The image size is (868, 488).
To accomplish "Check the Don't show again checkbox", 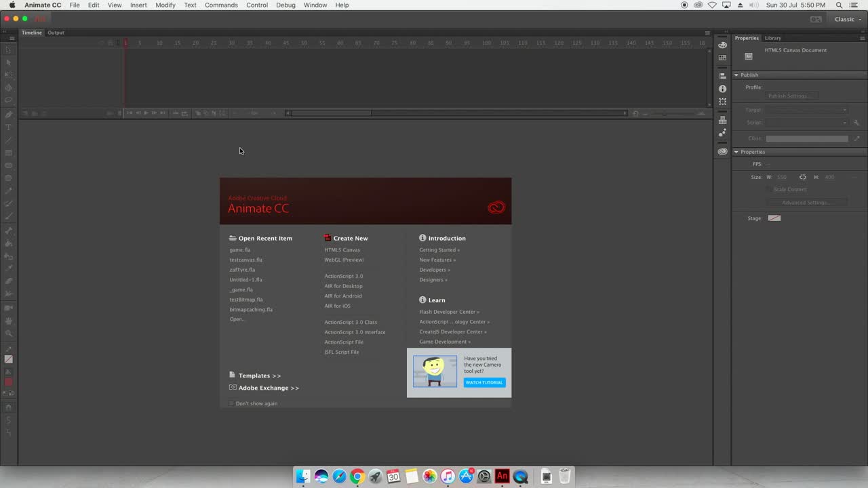I will (x=231, y=403).
